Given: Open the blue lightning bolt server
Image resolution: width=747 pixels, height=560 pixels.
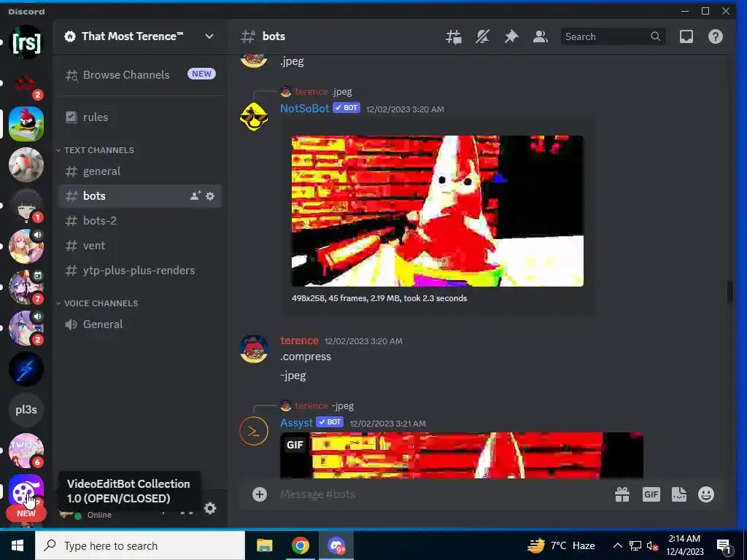Looking at the screenshot, I should click(x=26, y=369).
